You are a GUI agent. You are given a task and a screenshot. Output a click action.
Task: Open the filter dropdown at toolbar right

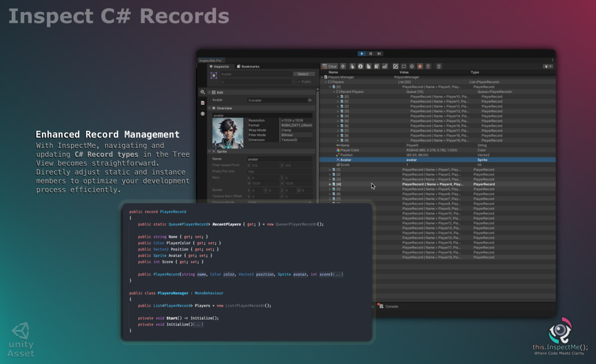point(548,66)
